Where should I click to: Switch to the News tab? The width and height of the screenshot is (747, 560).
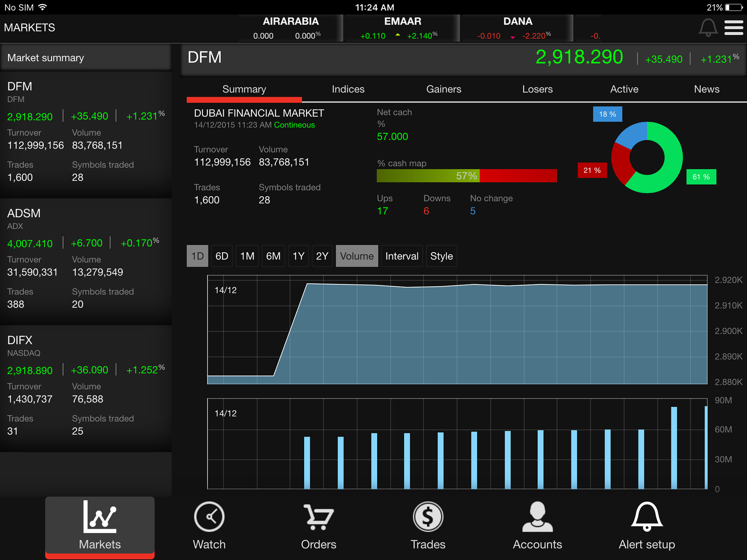707,89
